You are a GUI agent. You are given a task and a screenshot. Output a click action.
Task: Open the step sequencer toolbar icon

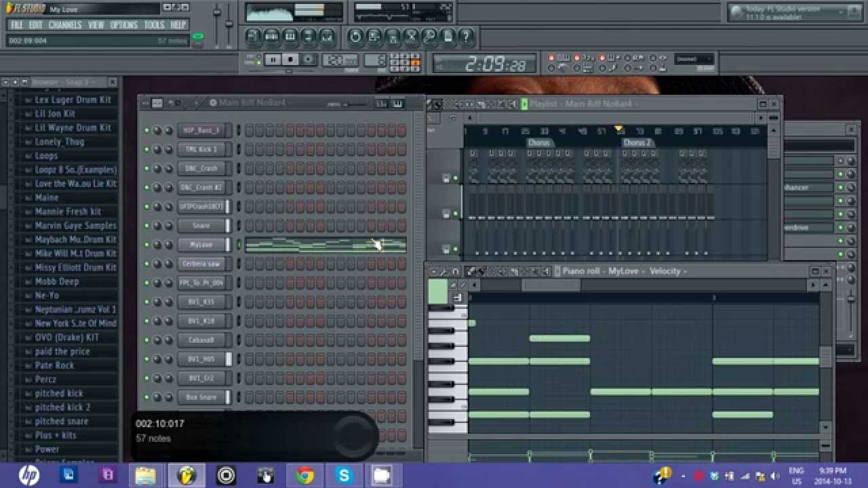272,36
